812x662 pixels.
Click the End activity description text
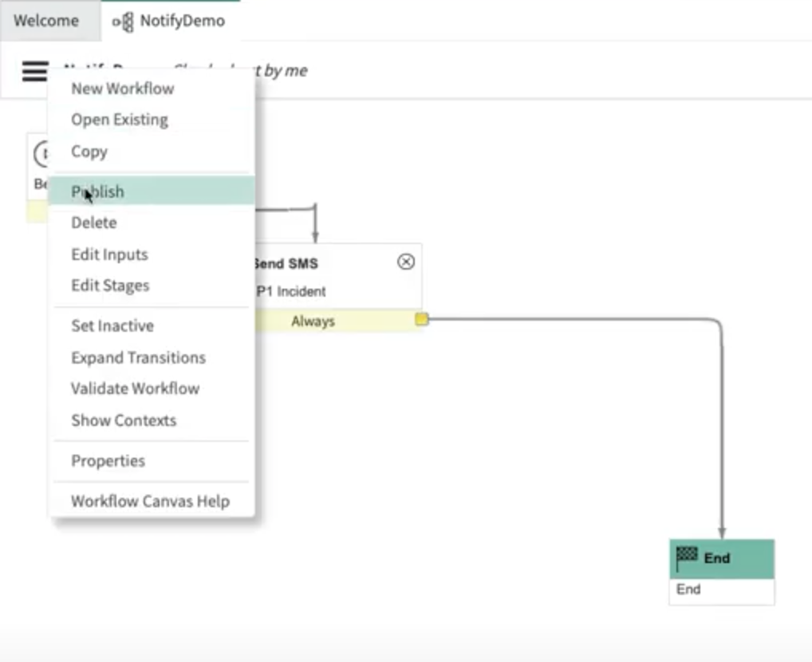[x=688, y=589]
